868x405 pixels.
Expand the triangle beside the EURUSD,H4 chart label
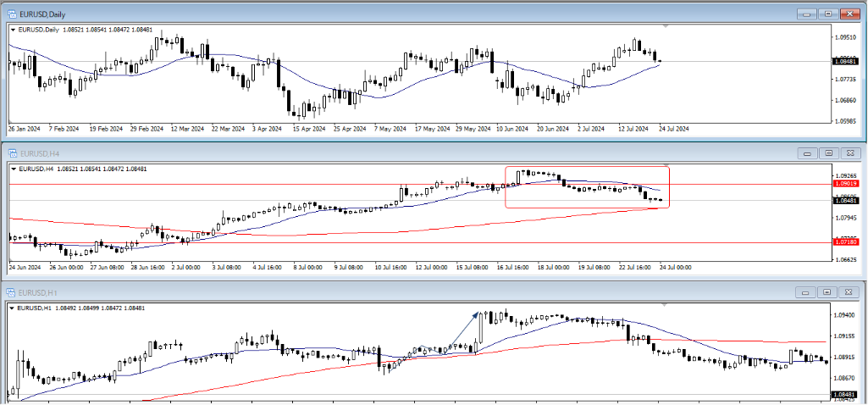point(13,169)
